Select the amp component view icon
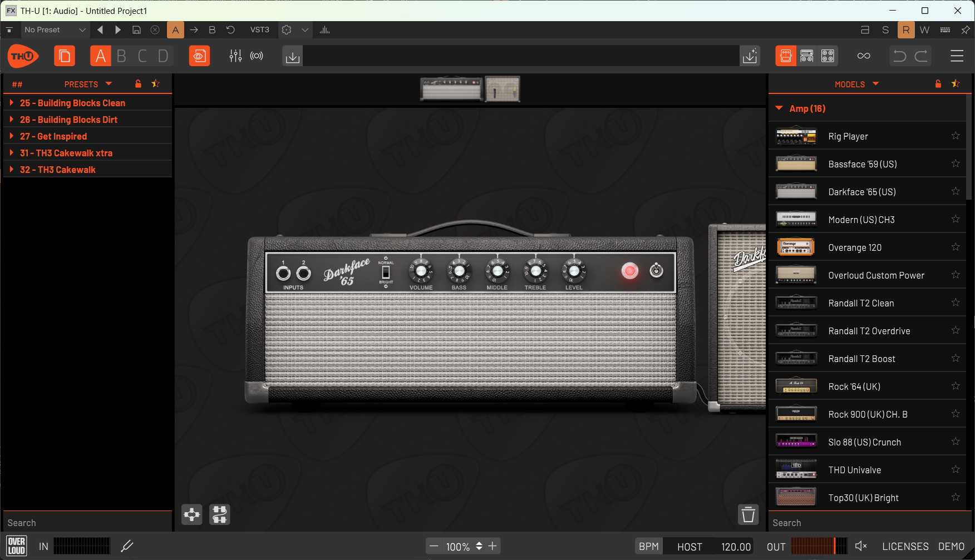This screenshot has height=560, width=975. [786, 56]
